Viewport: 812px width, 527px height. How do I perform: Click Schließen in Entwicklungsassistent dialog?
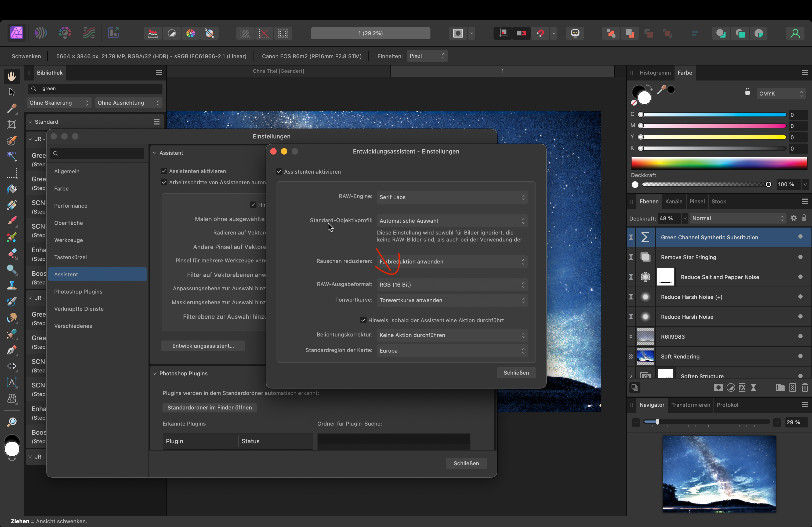(x=516, y=373)
